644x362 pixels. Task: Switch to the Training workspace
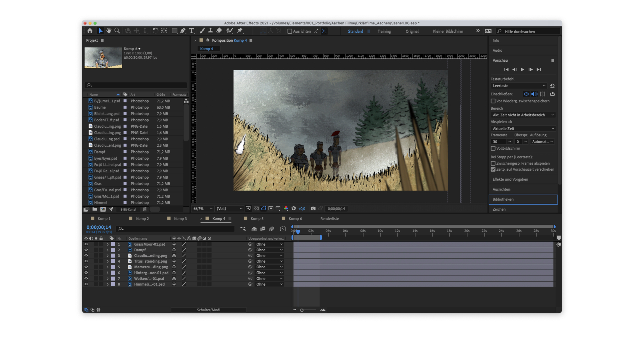pos(384,31)
